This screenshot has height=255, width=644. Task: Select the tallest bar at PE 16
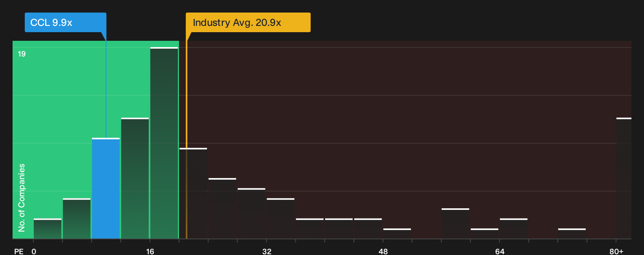tap(164, 143)
